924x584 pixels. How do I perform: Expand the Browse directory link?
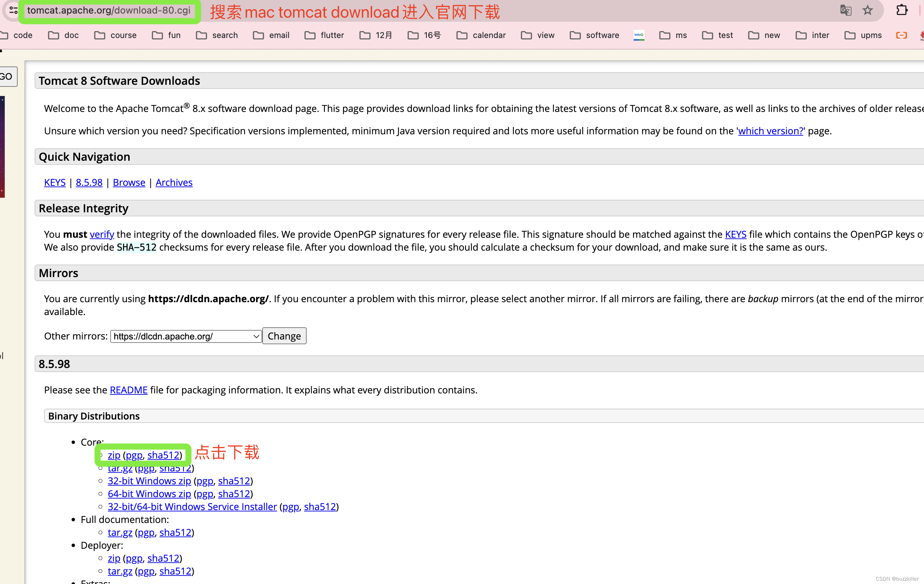tap(129, 182)
